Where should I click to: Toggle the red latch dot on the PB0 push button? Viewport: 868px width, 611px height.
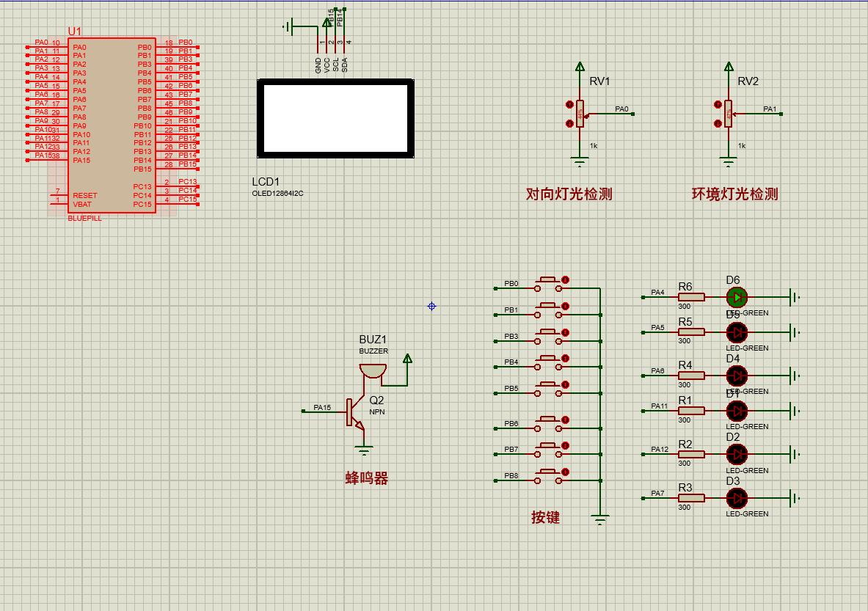(565, 280)
